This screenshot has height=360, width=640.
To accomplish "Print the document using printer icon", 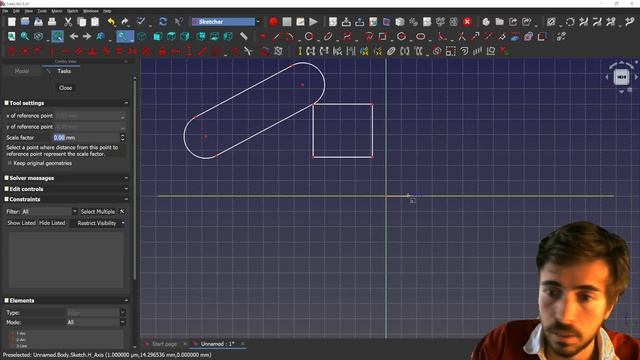I will [x=52, y=22].
